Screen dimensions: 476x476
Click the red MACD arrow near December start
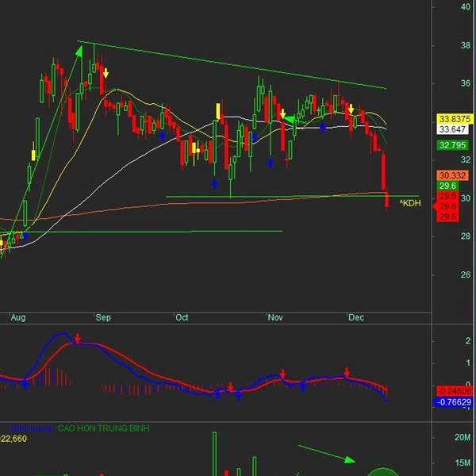pyautogui.click(x=347, y=372)
